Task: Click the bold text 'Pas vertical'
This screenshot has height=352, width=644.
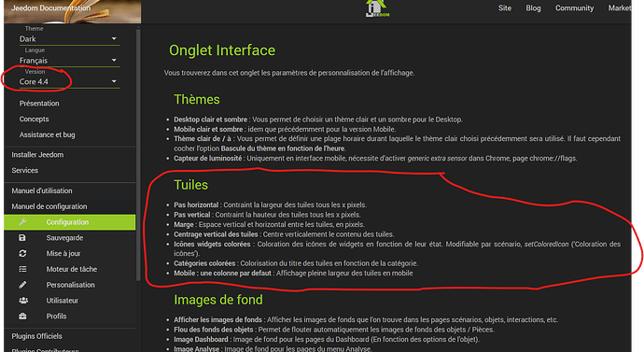Action: (x=192, y=215)
